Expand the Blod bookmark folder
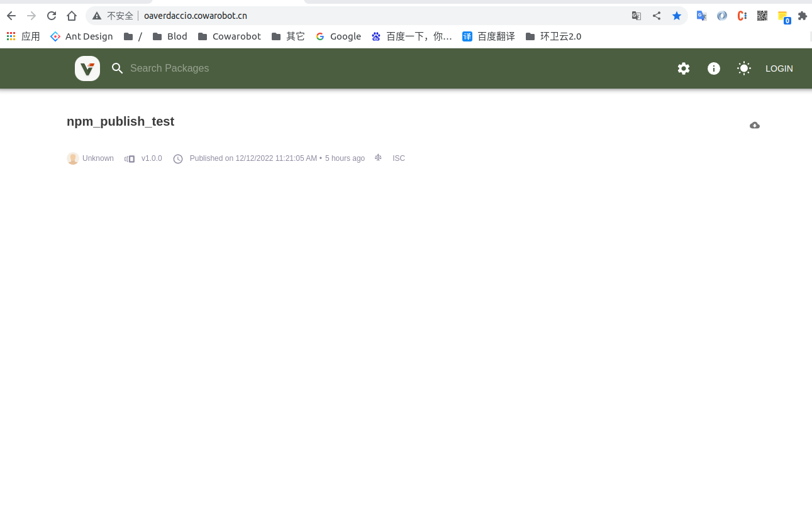The image size is (812, 521). click(170, 36)
